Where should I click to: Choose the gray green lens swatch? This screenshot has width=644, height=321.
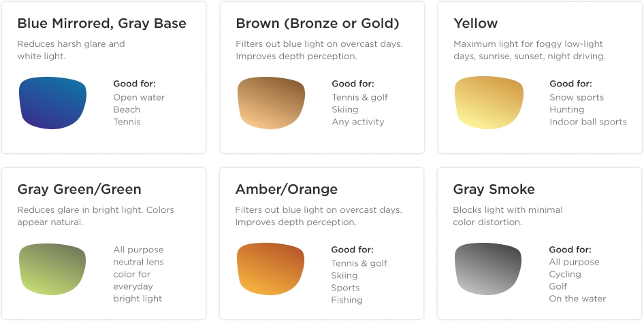(x=52, y=269)
